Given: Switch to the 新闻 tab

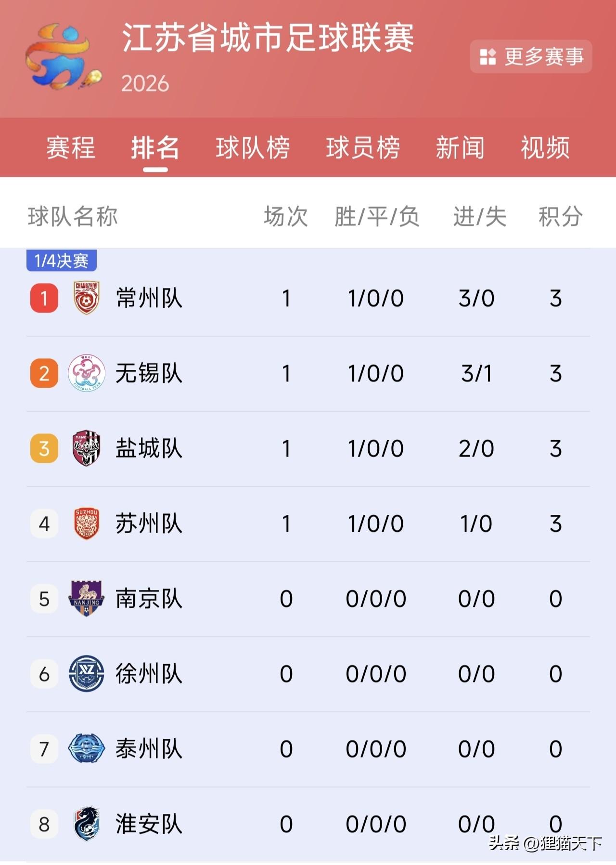Looking at the screenshot, I should point(460,147).
